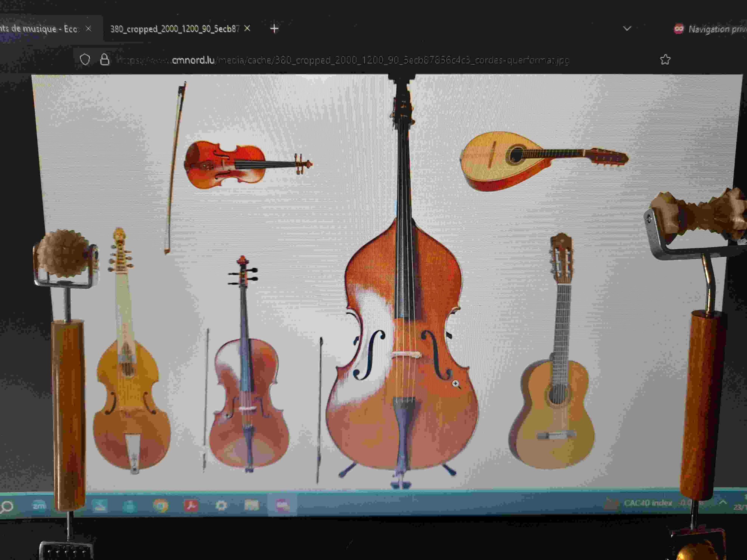Open the blue photo app taskbar icon
The height and width of the screenshot is (560, 747).
[x=100, y=506]
